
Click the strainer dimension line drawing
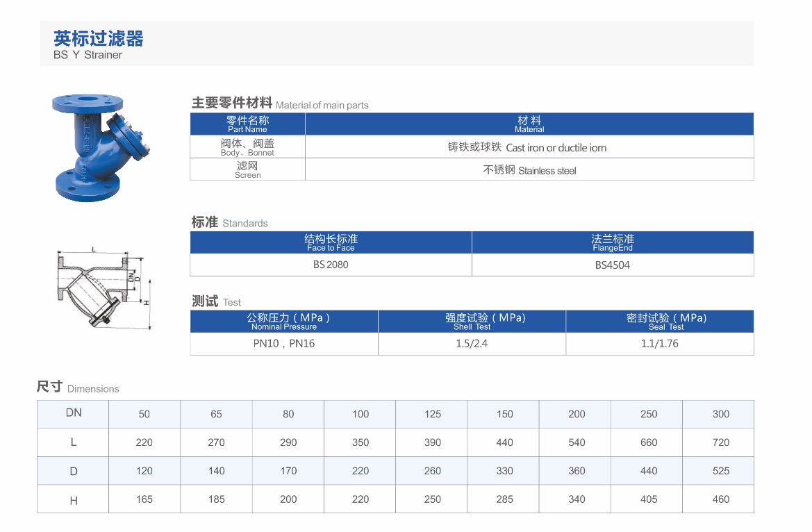[102, 288]
